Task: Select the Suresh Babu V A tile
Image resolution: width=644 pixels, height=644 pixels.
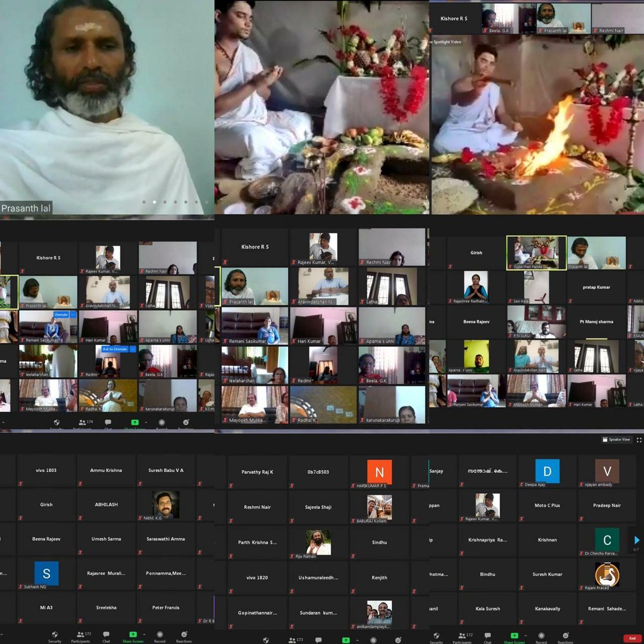Action: click(166, 471)
